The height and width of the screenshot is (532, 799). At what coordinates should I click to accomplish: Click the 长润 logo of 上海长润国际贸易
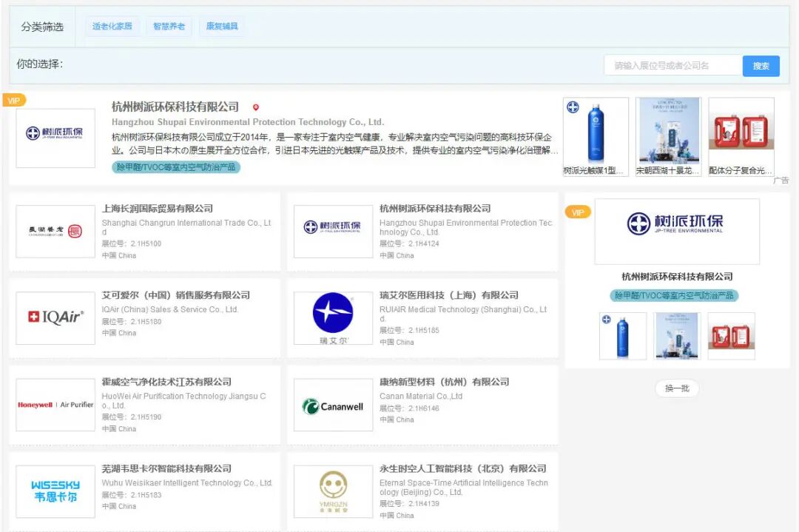[x=55, y=232]
